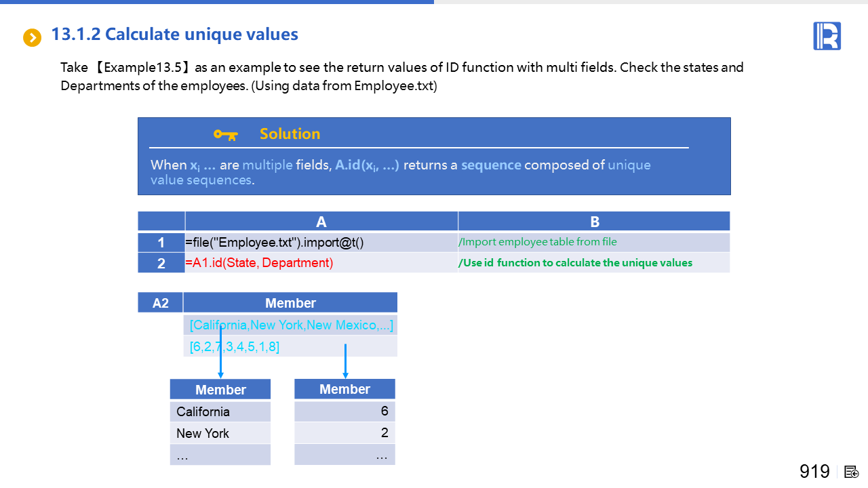
Task: Click the blue progress bar at the top
Action: pyautogui.click(x=217, y=2)
